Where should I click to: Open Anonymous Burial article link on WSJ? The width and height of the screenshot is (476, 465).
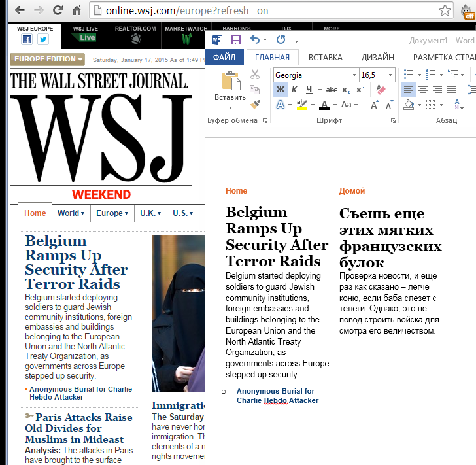click(81, 393)
